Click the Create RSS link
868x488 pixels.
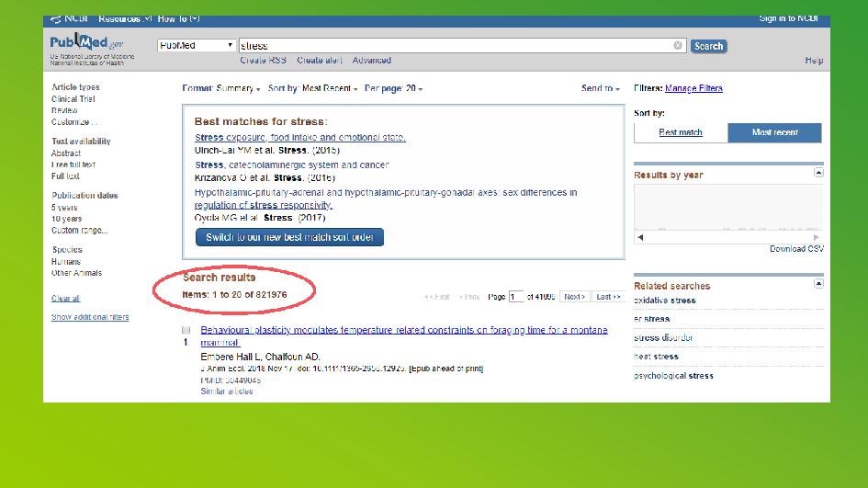point(263,61)
